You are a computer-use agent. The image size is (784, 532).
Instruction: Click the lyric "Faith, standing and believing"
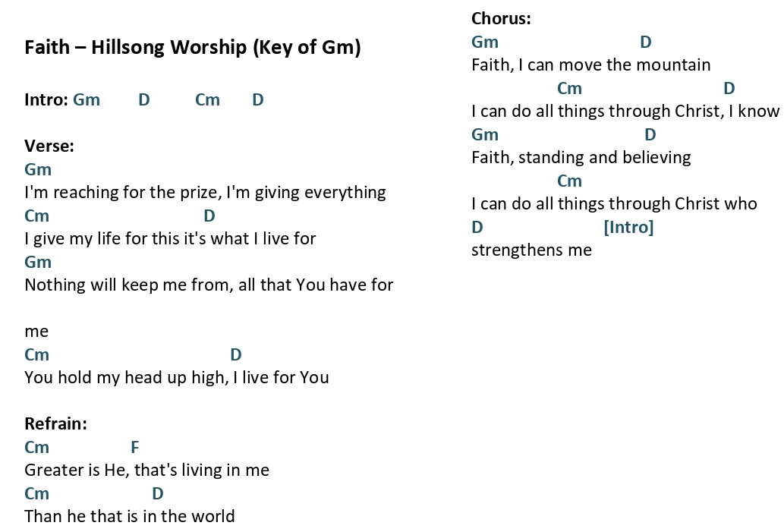pos(581,158)
